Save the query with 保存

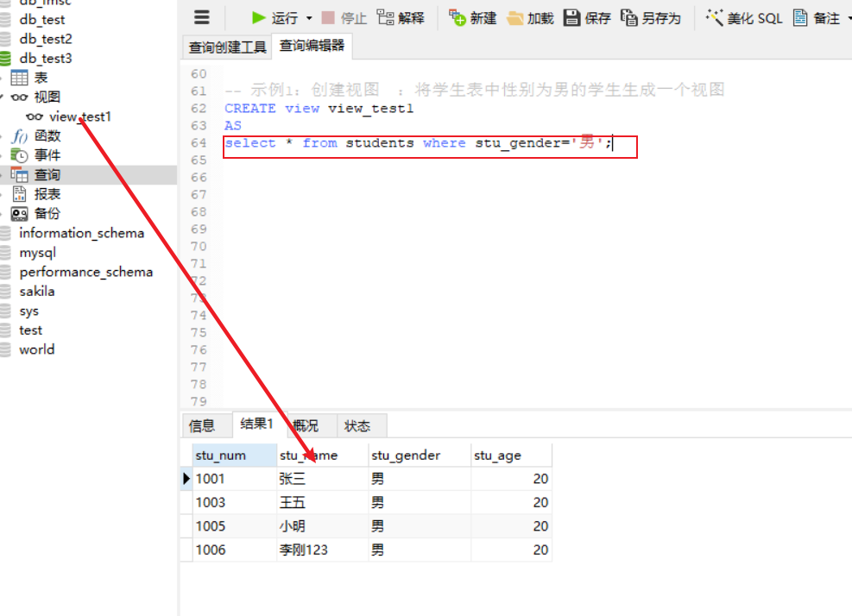pos(587,18)
